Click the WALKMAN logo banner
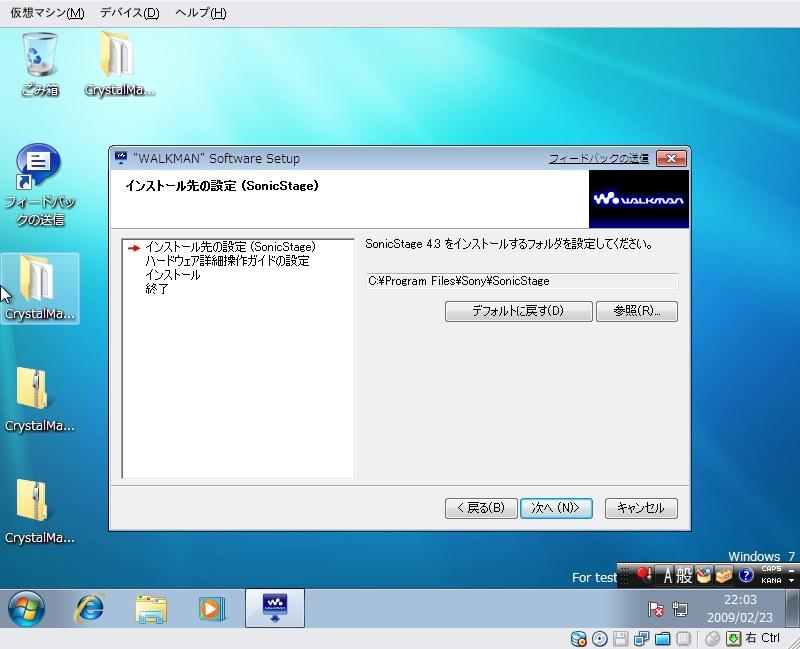 click(639, 199)
